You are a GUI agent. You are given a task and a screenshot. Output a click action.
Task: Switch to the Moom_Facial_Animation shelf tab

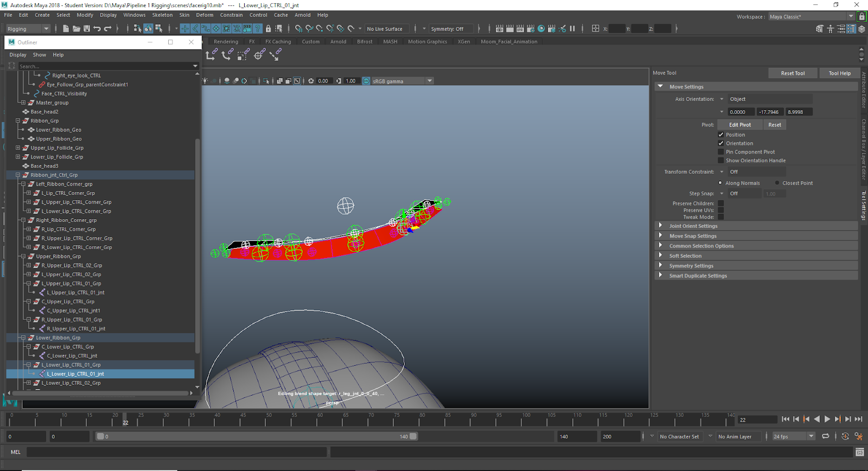point(509,41)
